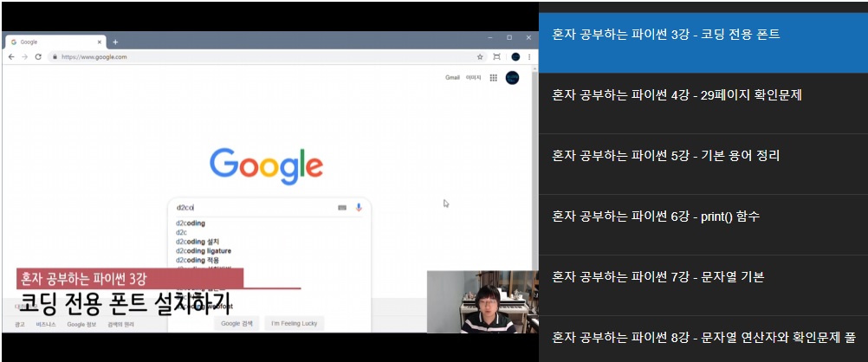
Task: Select suggestion d2coding
Action: [x=191, y=223]
